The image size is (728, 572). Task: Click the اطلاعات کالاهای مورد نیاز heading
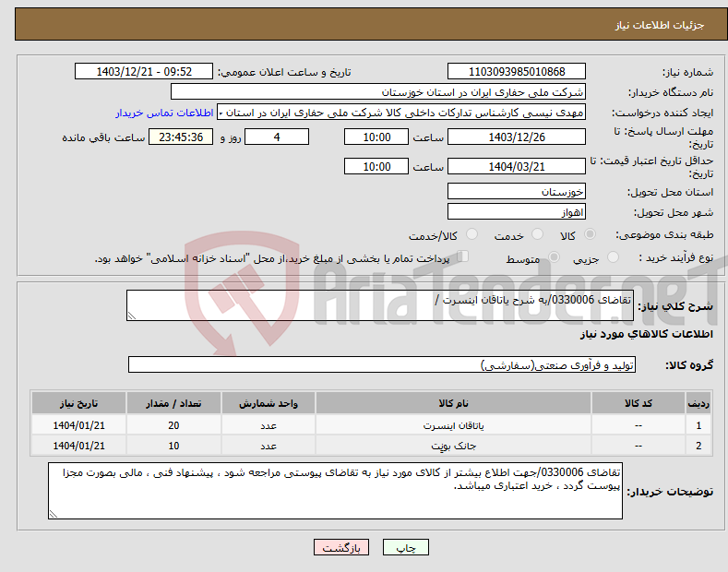point(646,334)
